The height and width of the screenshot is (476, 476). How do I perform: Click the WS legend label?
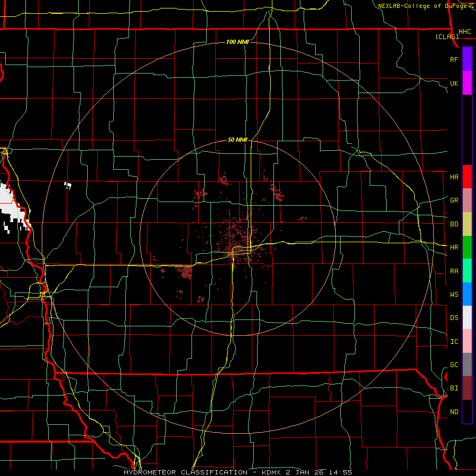pyautogui.click(x=454, y=294)
